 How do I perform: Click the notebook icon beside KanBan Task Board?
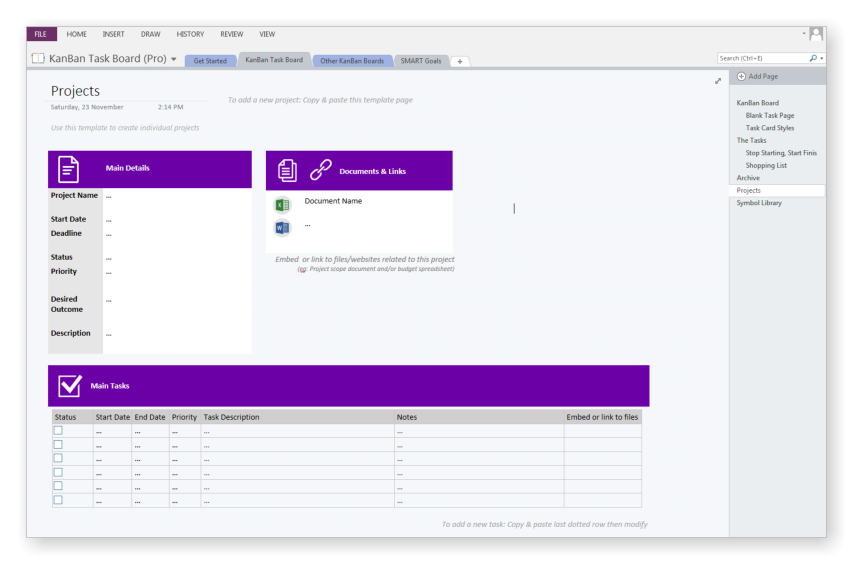[x=38, y=58]
